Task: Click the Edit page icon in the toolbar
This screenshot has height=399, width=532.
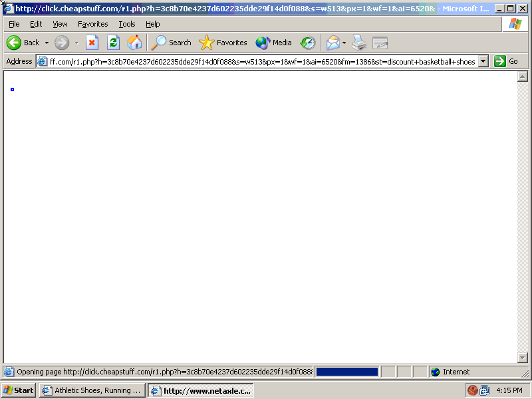Action: coord(380,43)
